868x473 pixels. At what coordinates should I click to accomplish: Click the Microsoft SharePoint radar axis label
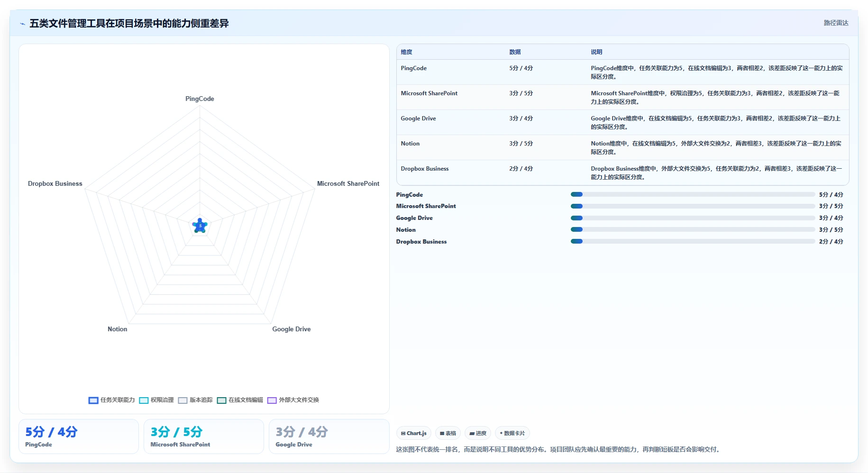tap(348, 183)
